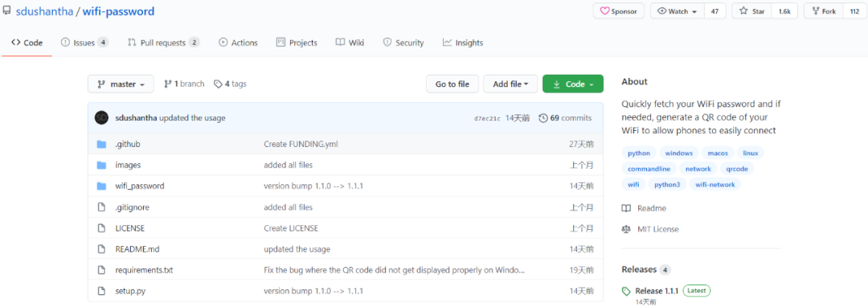Viewport: 868px width, 307px height.
Task: Open the latest commit message 'updated the usage'
Action: pos(192,118)
